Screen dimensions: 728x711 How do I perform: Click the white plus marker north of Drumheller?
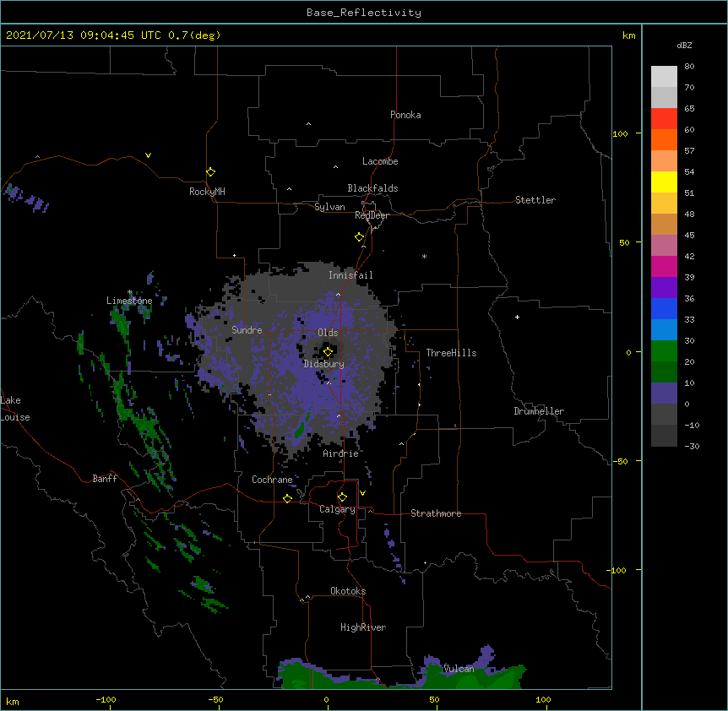coord(517,317)
